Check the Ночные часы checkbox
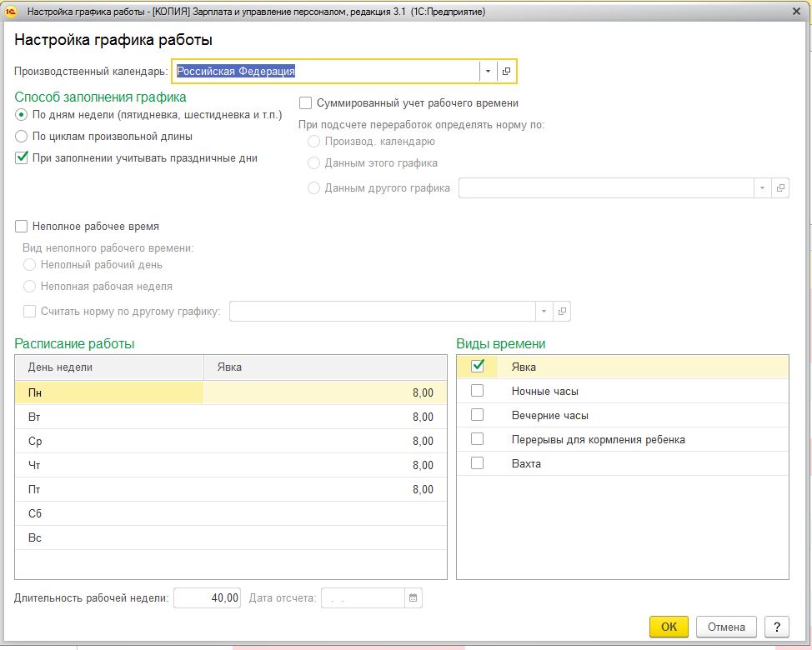Viewport: 812px width, 650px height. pos(478,391)
